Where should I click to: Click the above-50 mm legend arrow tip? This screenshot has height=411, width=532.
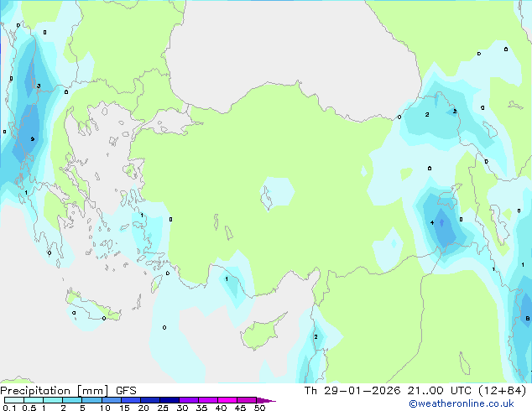[266, 400]
